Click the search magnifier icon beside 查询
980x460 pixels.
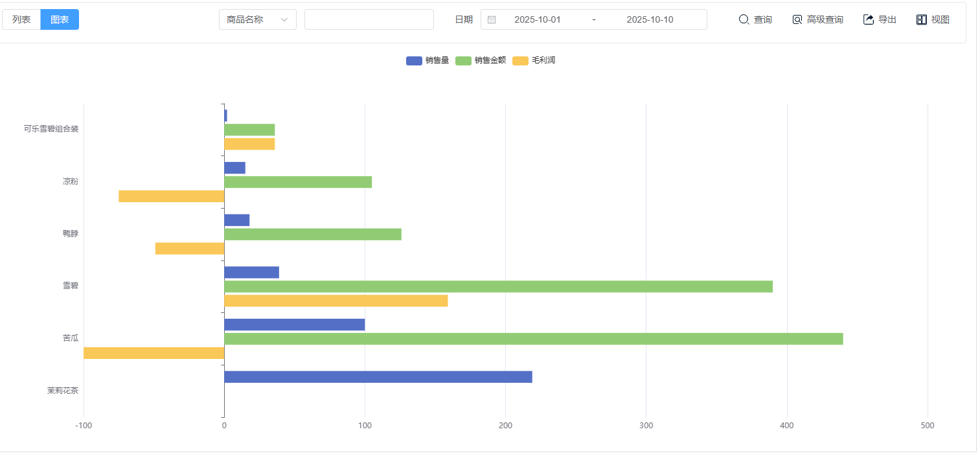coord(744,19)
